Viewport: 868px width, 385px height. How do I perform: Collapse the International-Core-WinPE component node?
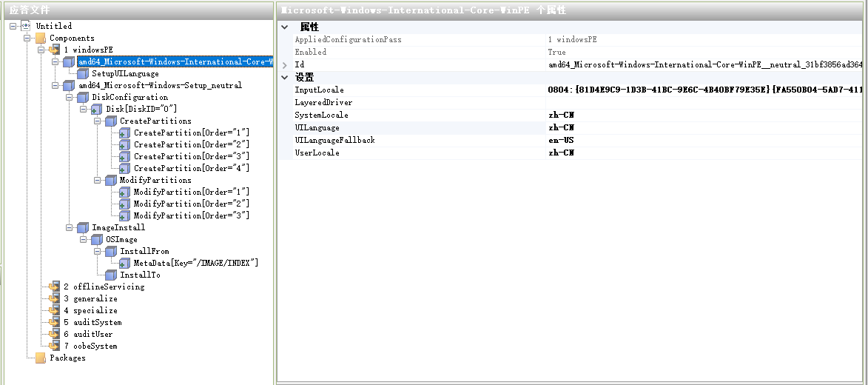pyautogui.click(x=55, y=62)
